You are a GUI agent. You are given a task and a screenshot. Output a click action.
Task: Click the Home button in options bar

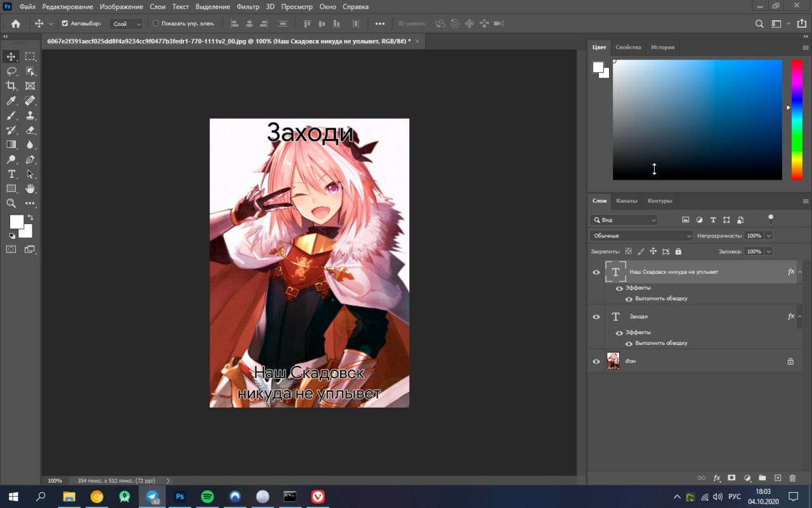pos(16,23)
